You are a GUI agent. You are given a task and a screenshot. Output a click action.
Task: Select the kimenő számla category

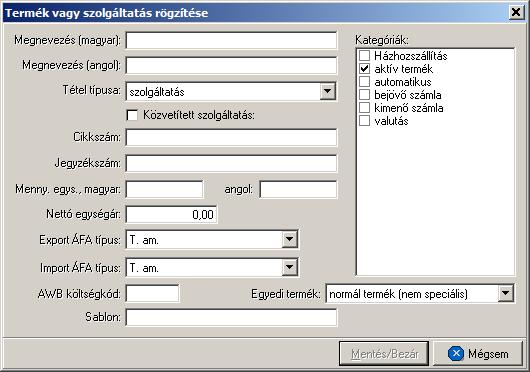point(364,108)
